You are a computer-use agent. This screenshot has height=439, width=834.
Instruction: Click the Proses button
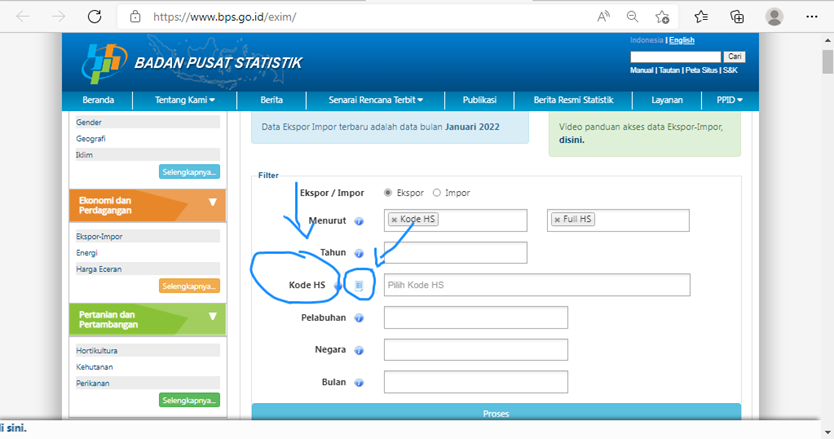coord(496,412)
